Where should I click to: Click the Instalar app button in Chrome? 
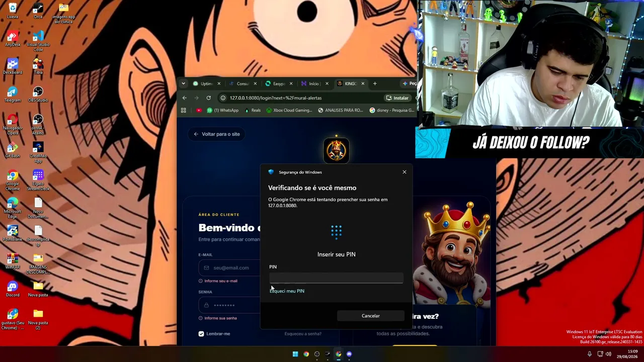click(397, 98)
